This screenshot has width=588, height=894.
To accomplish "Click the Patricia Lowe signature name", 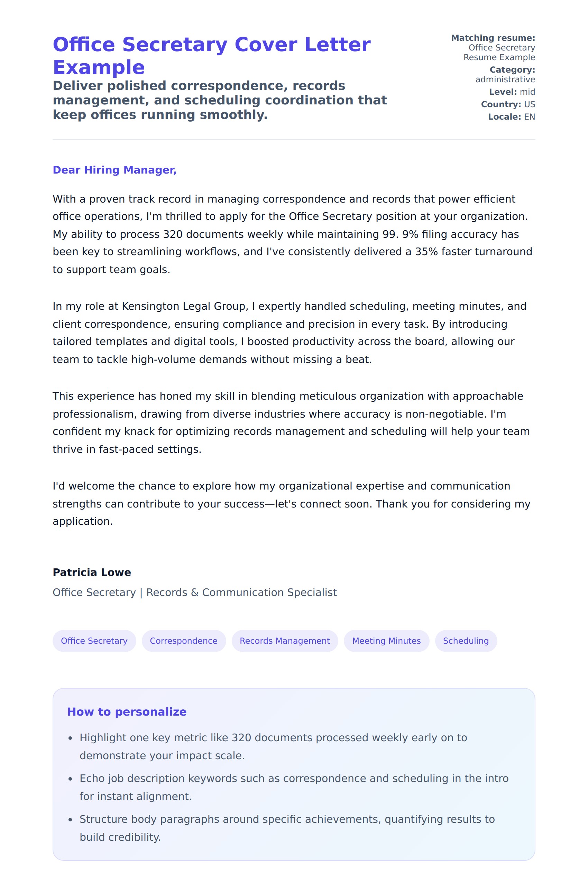I will click(92, 572).
